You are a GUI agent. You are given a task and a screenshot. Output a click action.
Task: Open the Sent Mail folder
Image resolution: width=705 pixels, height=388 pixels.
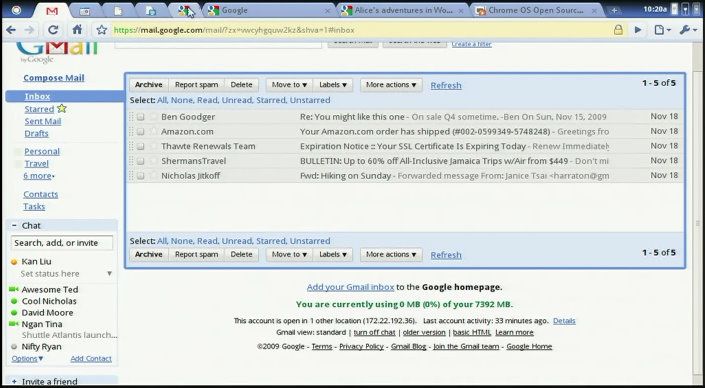[43, 121]
